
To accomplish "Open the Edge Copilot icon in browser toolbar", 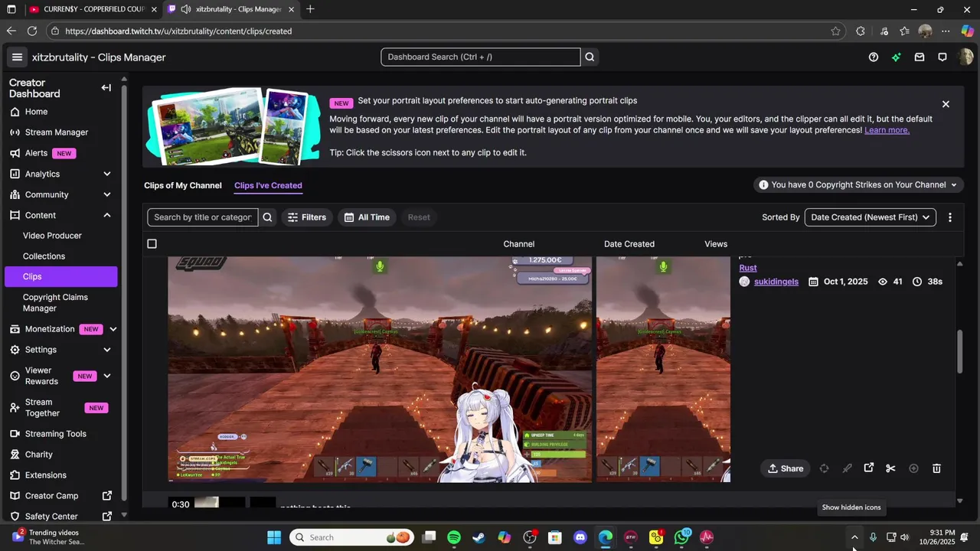I will tap(967, 31).
